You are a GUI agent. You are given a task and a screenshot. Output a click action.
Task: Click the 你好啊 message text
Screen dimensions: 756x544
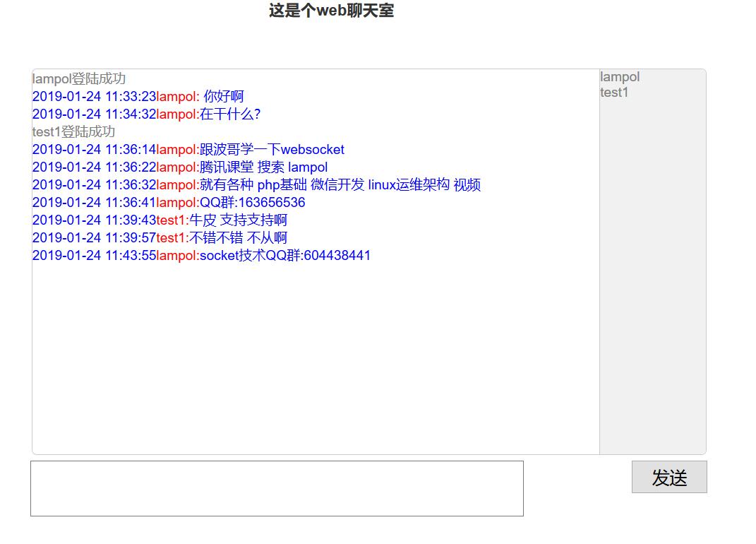pos(223,97)
